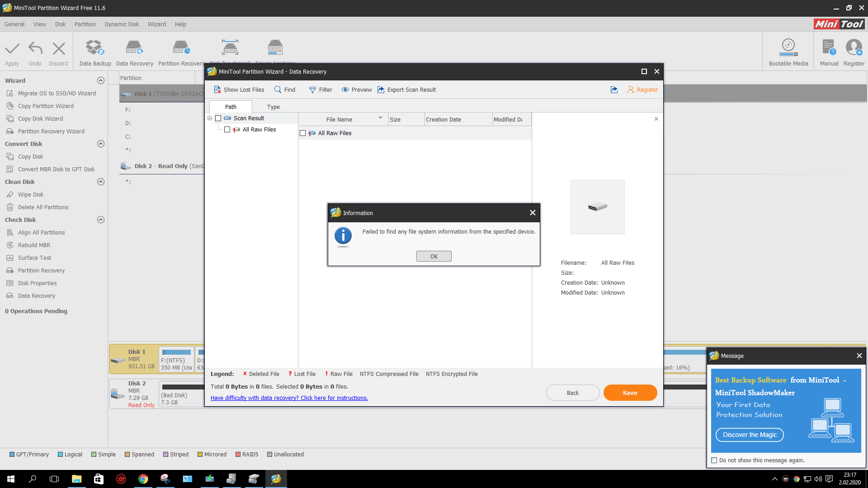Viewport: 868px width, 488px height.
Task: Tick All Raw Files in file list
Action: 303,133
